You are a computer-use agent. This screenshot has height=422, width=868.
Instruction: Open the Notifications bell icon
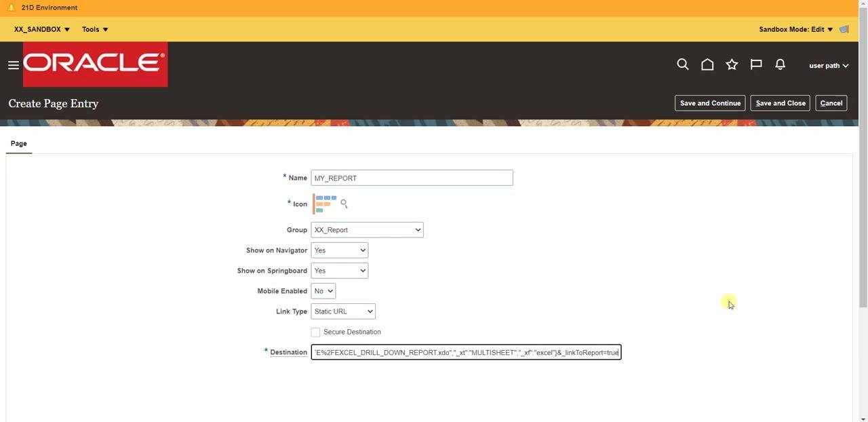click(781, 64)
